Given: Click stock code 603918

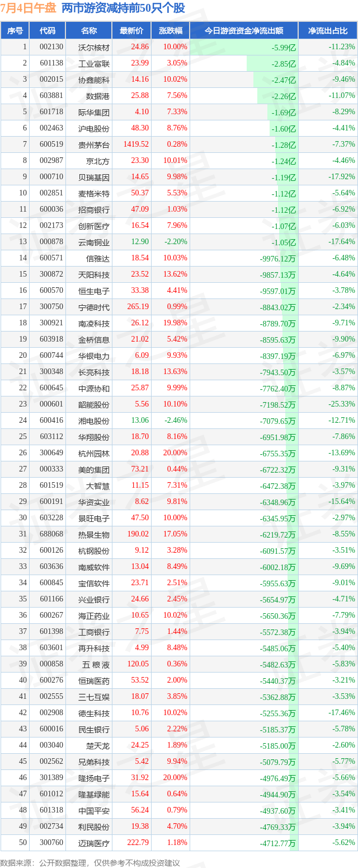Looking at the screenshot, I should tap(51, 339).
